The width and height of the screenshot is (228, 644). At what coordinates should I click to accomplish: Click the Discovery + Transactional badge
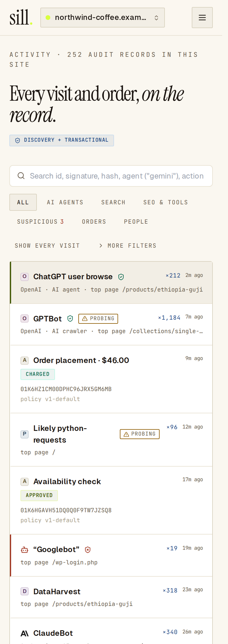click(x=62, y=140)
